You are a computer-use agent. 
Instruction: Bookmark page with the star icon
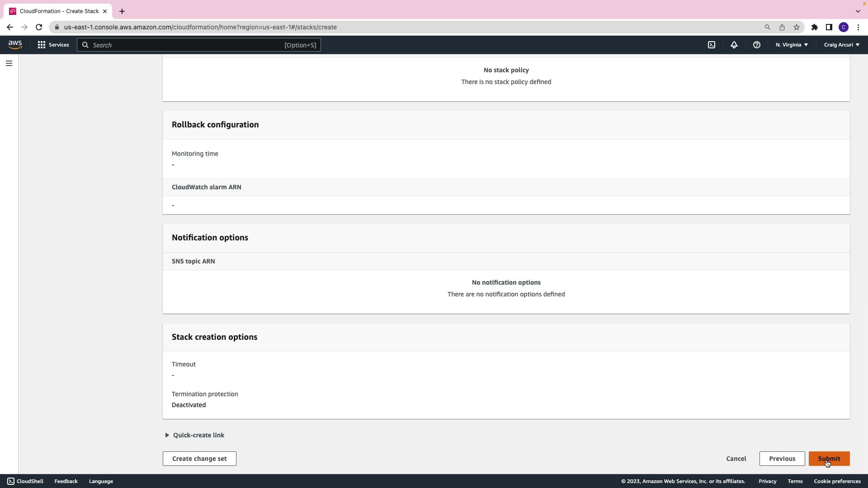[x=797, y=27]
